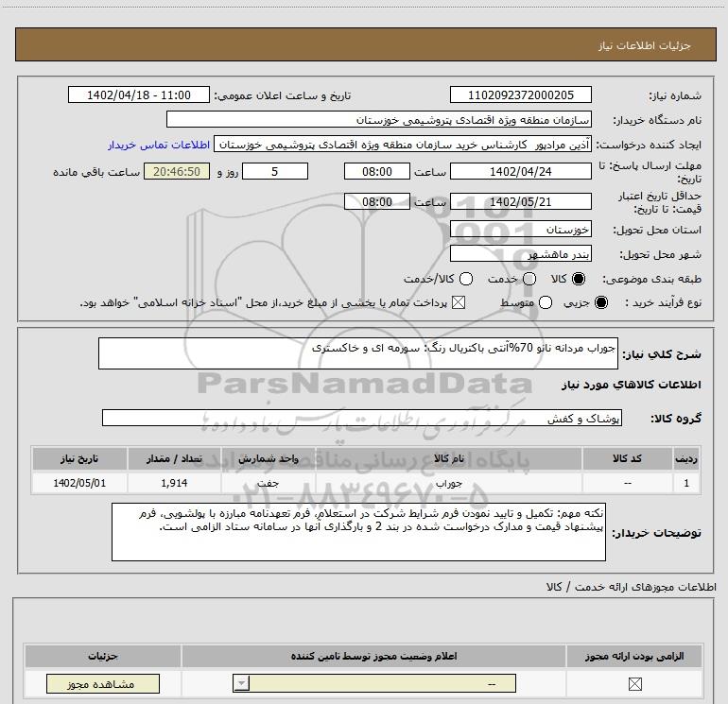Image resolution: width=728 pixels, height=704 pixels.
Task: Click the مشاهده مجوز button
Action: [x=103, y=683]
